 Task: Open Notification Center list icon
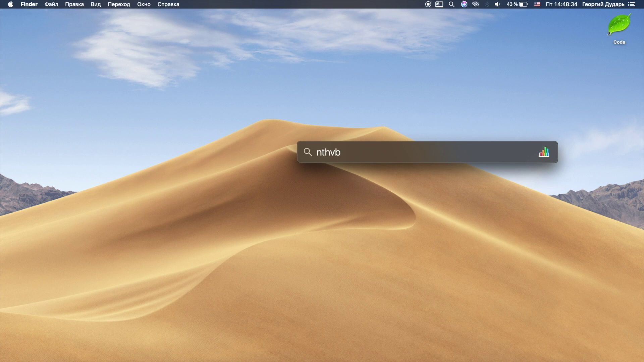click(x=632, y=4)
